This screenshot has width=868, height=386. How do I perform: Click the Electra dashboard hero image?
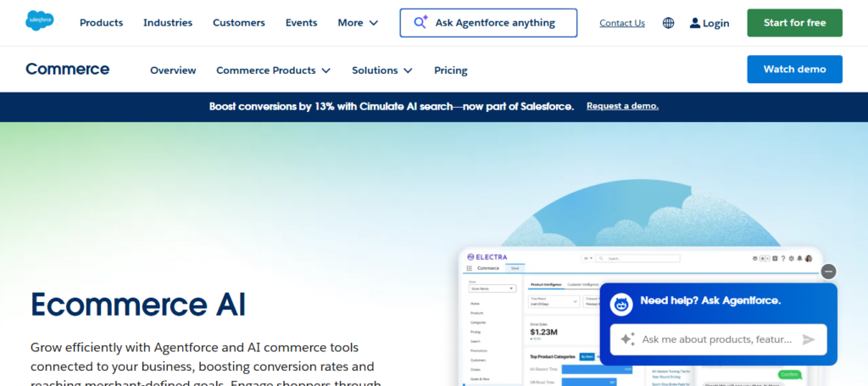point(643,316)
